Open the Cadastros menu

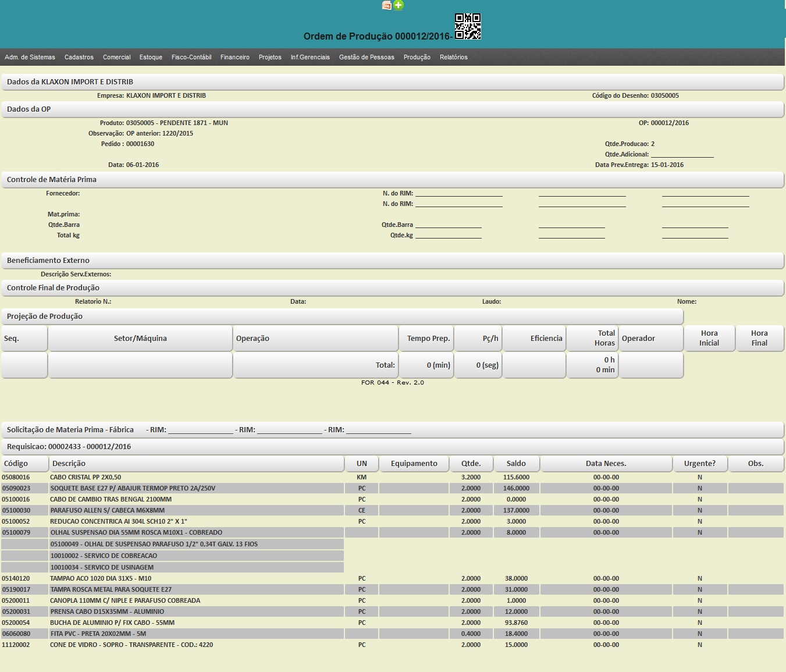[x=79, y=57]
